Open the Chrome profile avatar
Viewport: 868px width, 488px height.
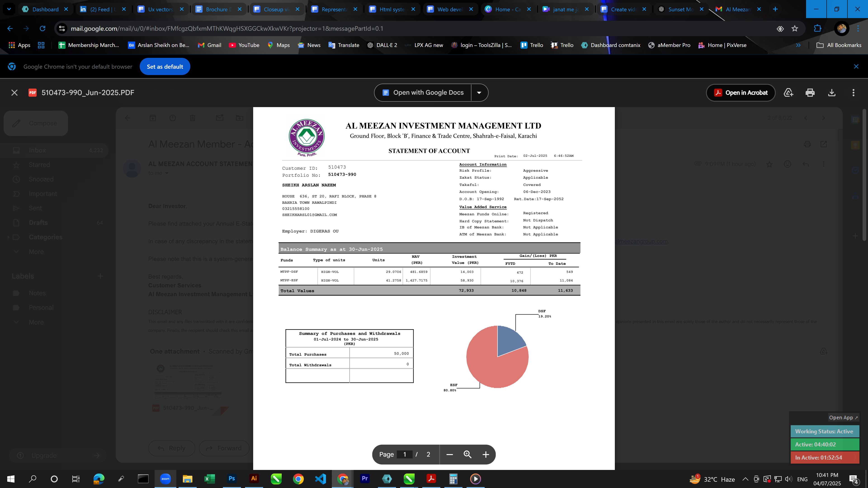point(841,29)
